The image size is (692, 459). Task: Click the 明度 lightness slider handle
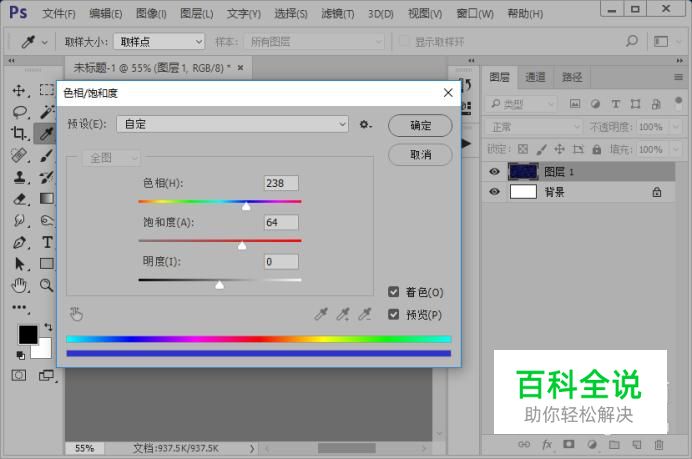[x=219, y=285]
